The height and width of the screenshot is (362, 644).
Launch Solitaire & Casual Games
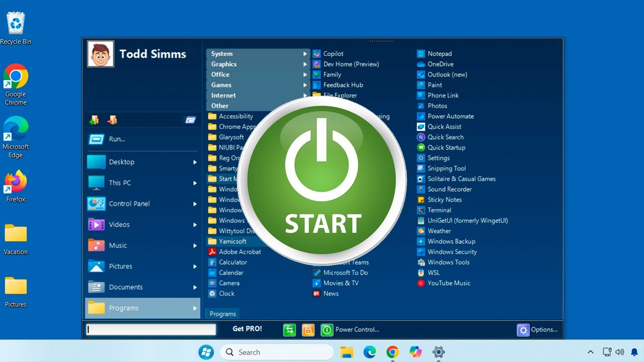(456, 179)
